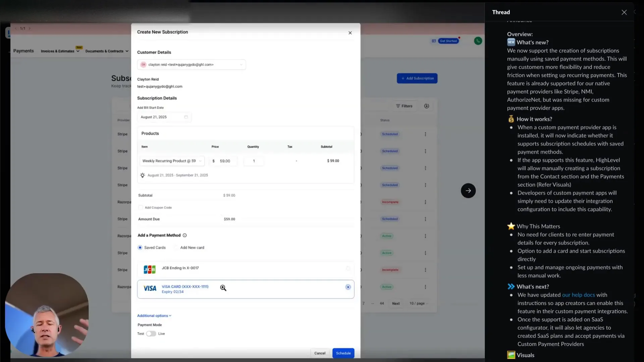Close the Create New Subscription dialog
Screen dimensions: 644x362
coord(350,33)
